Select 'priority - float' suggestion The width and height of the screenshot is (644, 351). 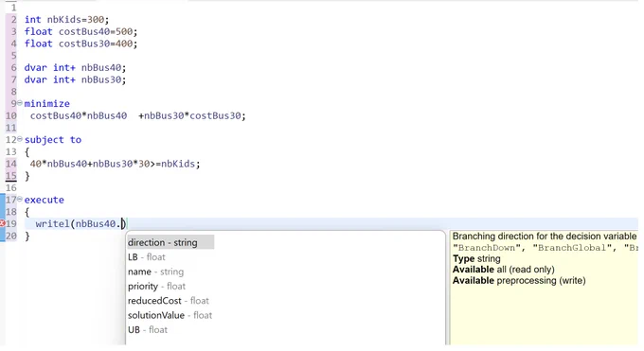click(x=156, y=286)
